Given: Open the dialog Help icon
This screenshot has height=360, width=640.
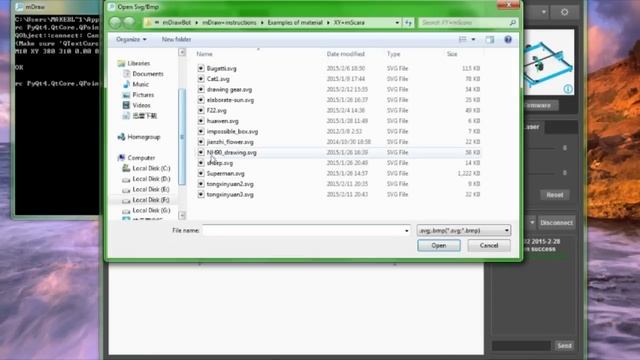Looking at the screenshot, I should [x=508, y=40].
